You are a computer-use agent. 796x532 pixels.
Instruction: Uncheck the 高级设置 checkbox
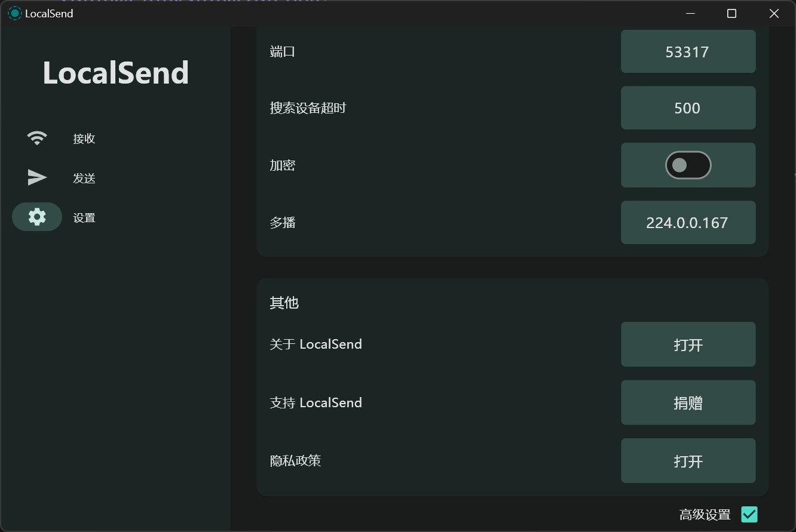pos(749,514)
